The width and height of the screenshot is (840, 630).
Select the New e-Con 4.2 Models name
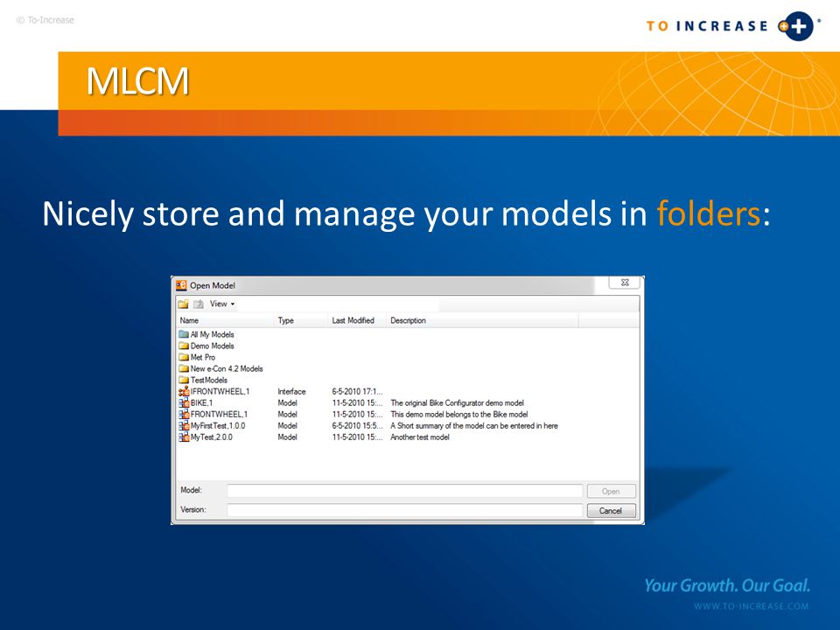(227, 368)
